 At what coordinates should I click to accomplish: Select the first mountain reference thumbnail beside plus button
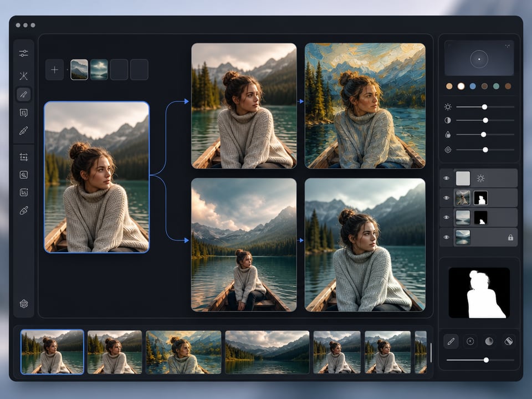pyautogui.click(x=79, y=70)
